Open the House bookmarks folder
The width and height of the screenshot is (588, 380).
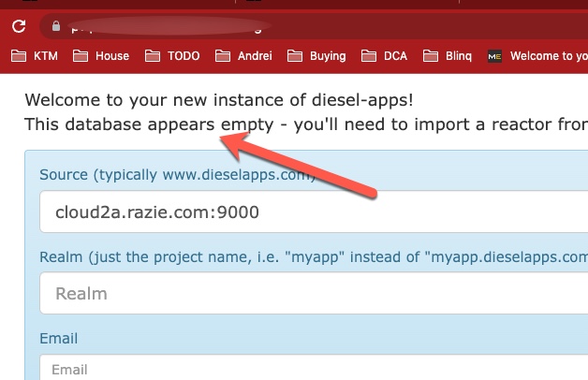coord(101,56)
